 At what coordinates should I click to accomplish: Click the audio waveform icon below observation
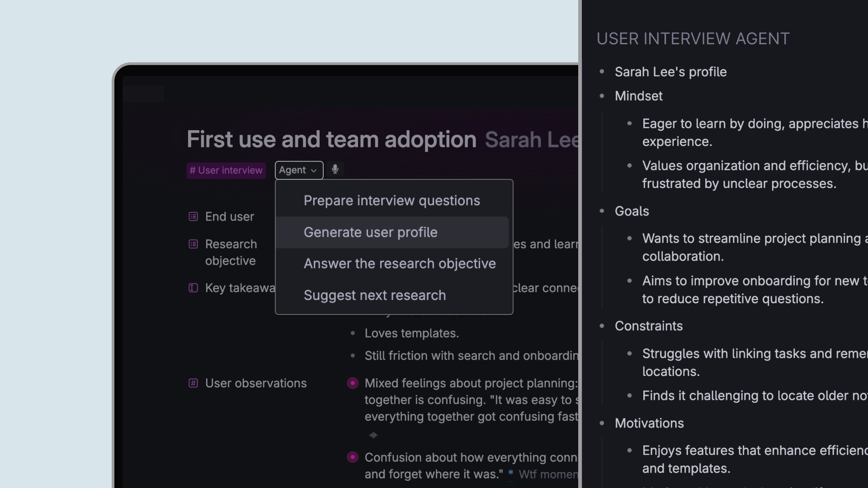pos(373,436)
